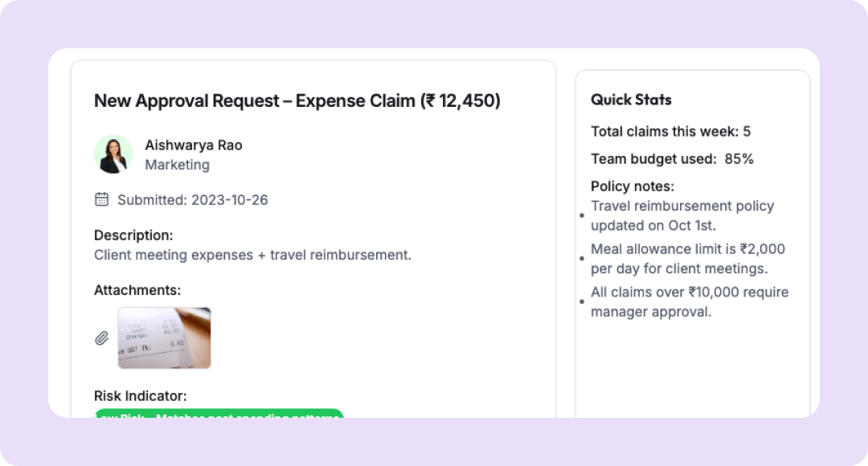Click Team budget used 85% stat

pos(672,159)
